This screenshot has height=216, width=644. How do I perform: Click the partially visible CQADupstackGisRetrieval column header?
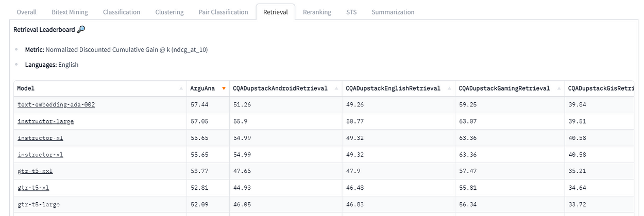600,88
